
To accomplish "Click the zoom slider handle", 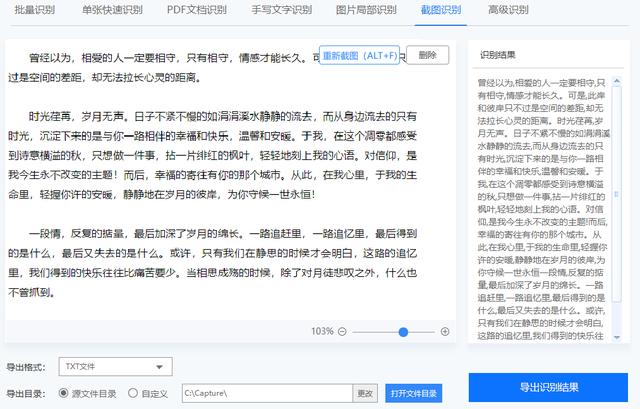I will (x=403, y=332).
